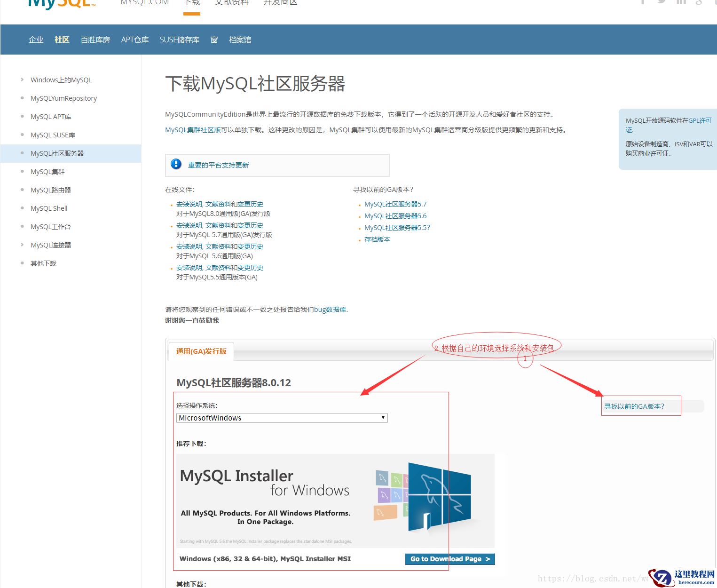This screenshot has height=588, width=717.
Task: Open MySQL Shell in the sidebar
Action: (x=49, y=208)
